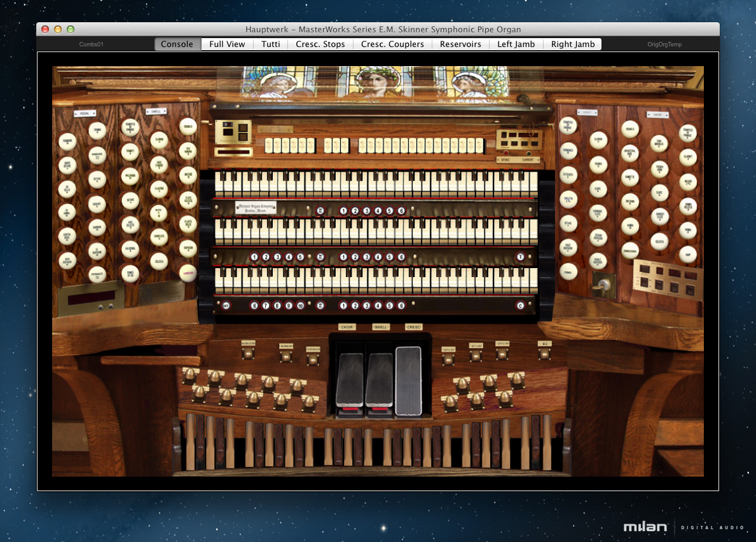Select the Console tab
The height and width of the screenshot is (542, 756).
point(177,44)
